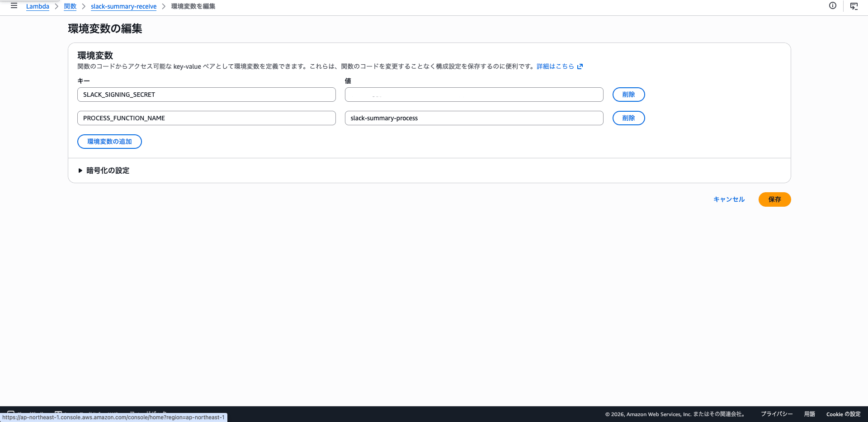Viewport: 868px width, 422px height.
Task: Navigate to slack-summary-receive breadcrumb
Action: [x=123, y=6]
